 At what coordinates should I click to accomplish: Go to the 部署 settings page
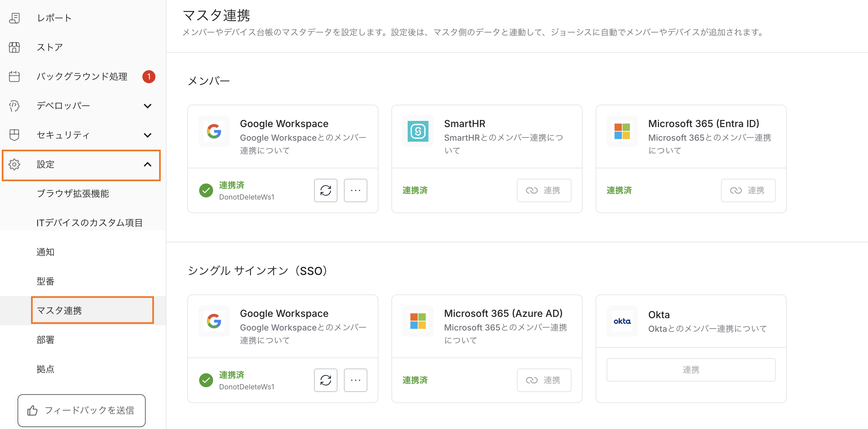46,339
